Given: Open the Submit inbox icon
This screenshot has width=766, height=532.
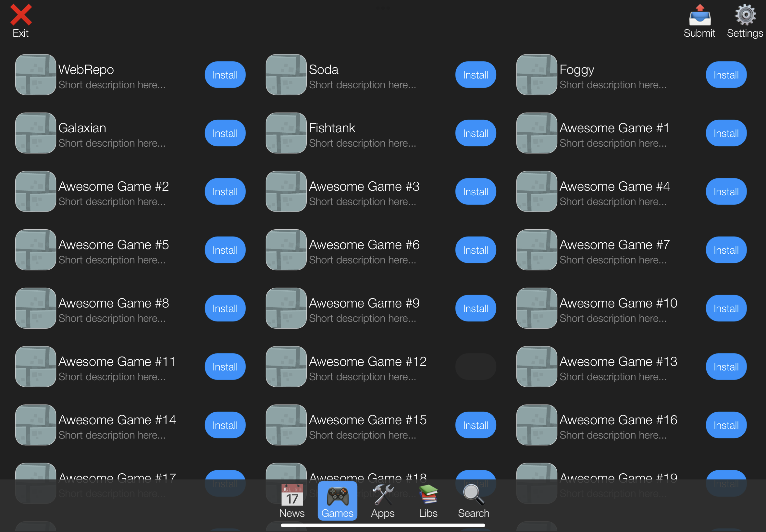Looking at the screenshot, I should (x=699, y=16).
